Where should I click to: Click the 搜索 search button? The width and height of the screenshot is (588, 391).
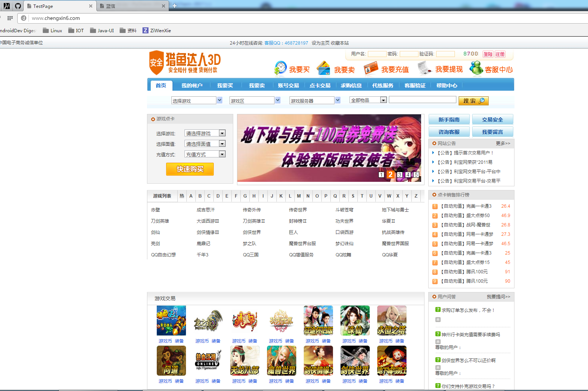coord(474,101)
